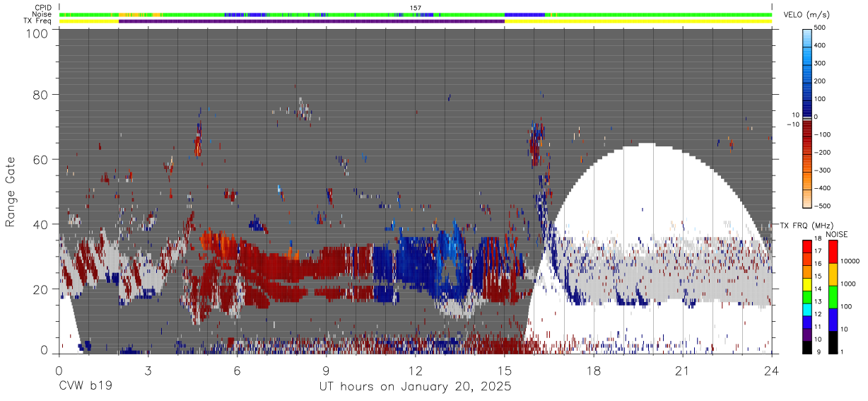868x401 pixels.
Task: Click the "24" tick on UT hours axis
Action: coord(772,370)
